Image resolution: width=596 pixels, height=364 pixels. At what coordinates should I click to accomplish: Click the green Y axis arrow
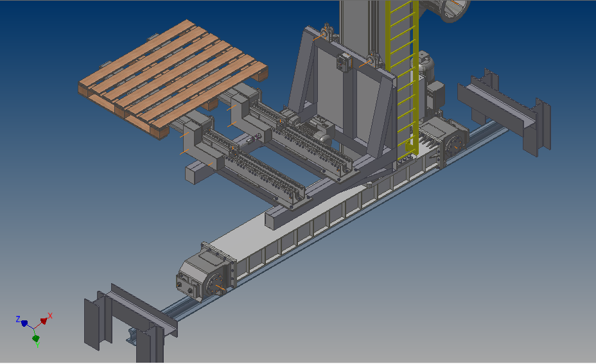pos(35,337)
